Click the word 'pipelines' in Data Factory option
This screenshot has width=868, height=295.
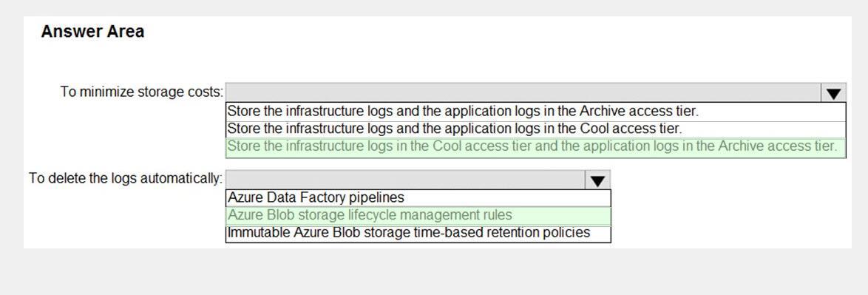point(376,197)
